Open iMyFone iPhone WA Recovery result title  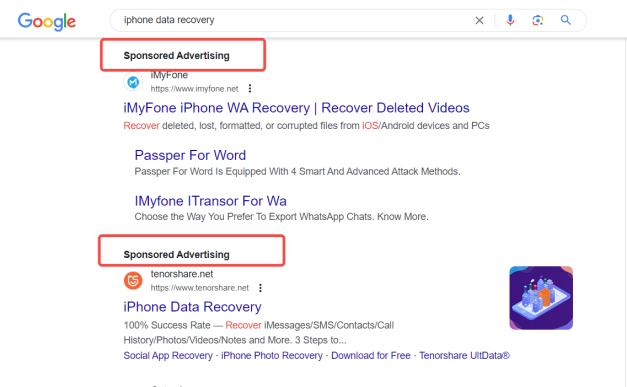pyautogui.click(x=296, y=108)
